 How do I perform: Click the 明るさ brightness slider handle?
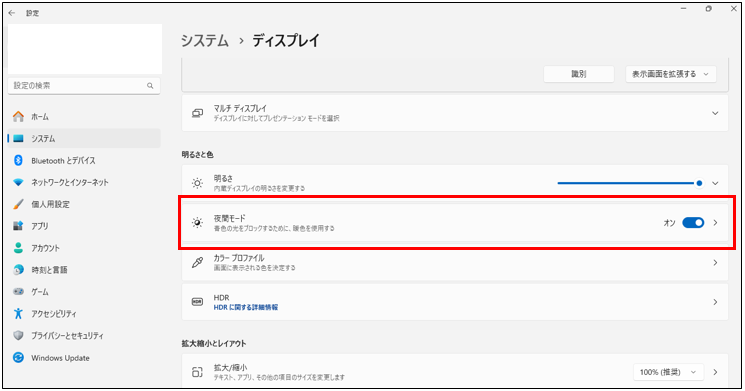[x=699, y=183]
